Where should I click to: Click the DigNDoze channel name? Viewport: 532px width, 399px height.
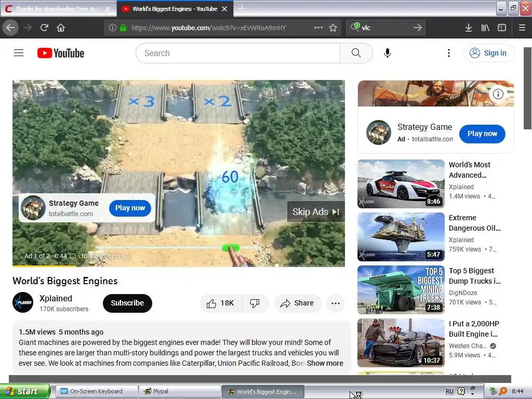(463, 292)
